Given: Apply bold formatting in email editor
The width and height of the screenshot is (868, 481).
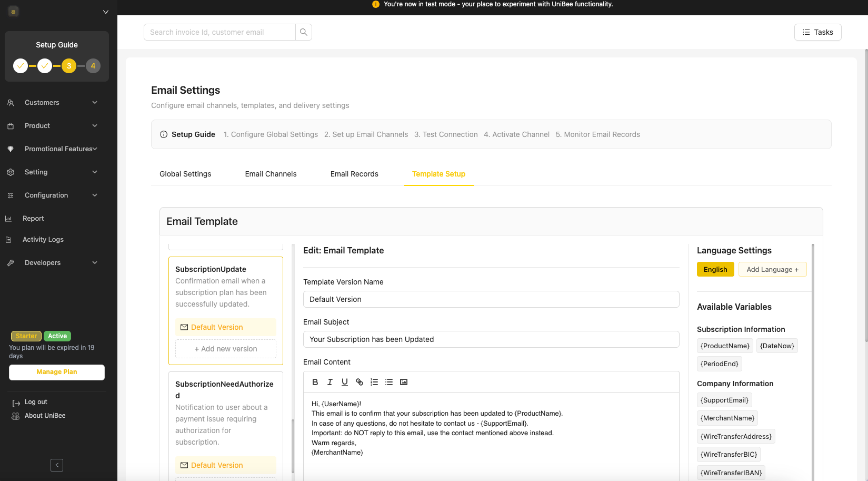Looking at the screenshot, I should (x=315, y=382).
